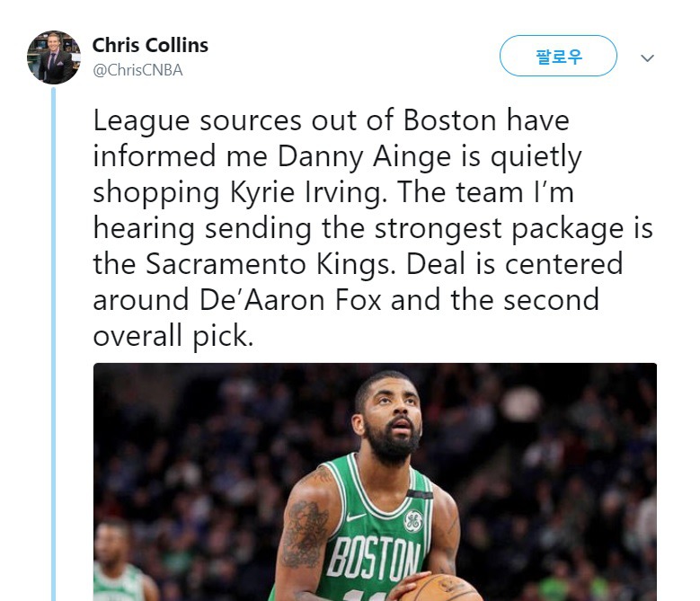The width and height of the screenshot is (700, 601).
Task: Open the @ChrisCNBA handle link
Action: point(137,70)
